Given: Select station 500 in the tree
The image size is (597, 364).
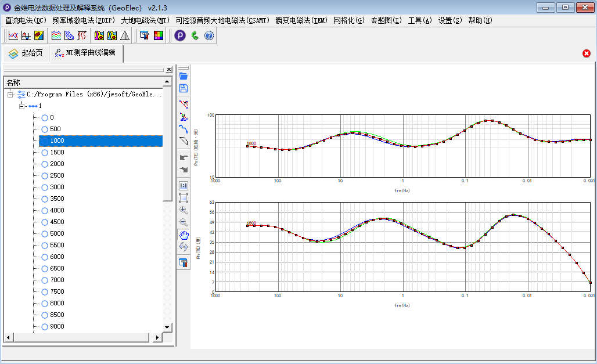Looking at the screenshot, I should (55, 129).
